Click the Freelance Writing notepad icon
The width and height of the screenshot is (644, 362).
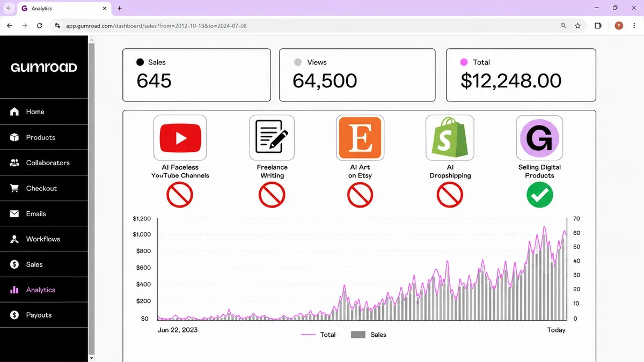click(272, 138)
